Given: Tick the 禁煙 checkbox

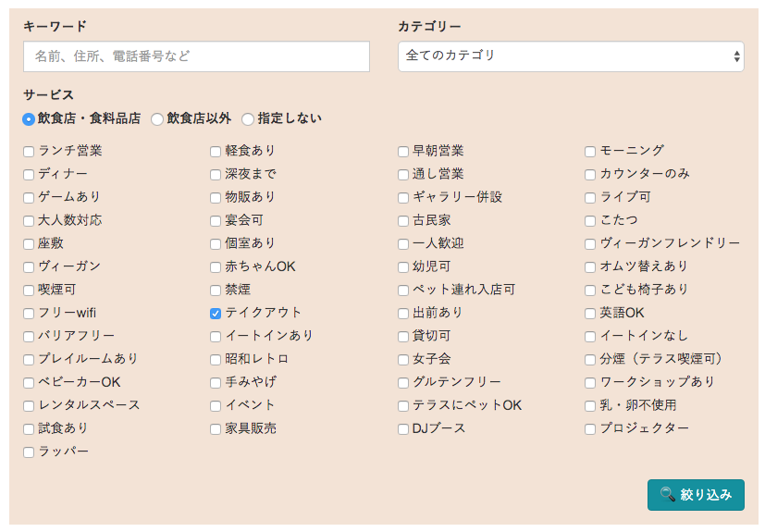Looking at the screenshot, I should click(216, 291).
